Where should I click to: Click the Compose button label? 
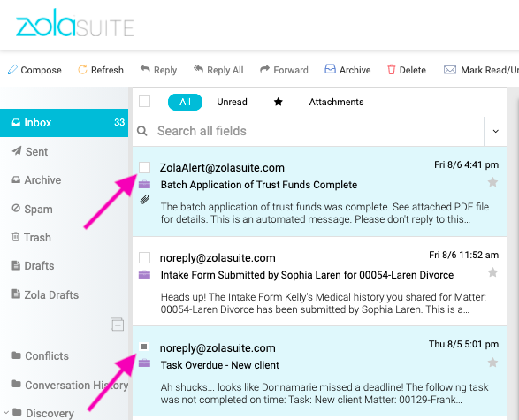click(41, 70)
